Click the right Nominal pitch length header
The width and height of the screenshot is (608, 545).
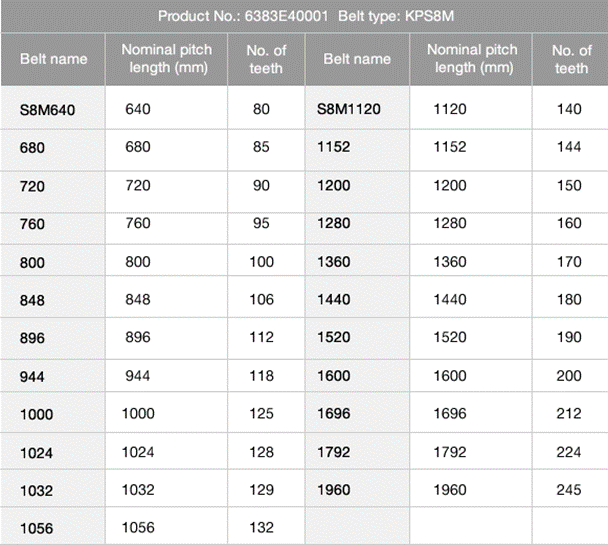(472, 59)
